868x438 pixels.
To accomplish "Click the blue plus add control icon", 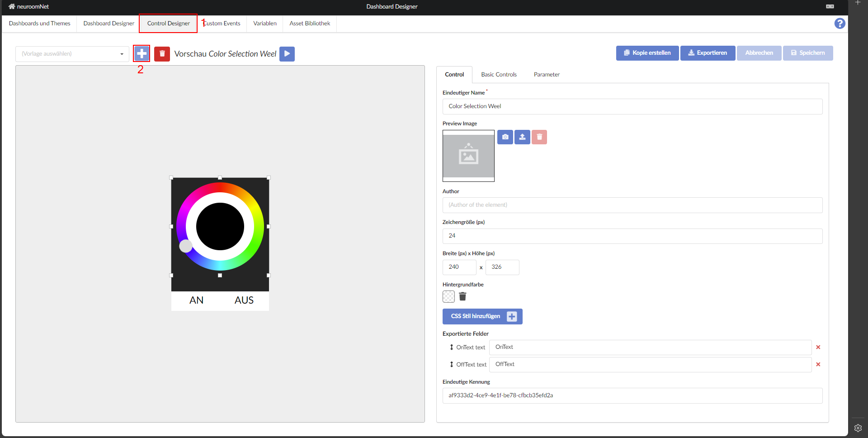I will click(x=142, y=54).
